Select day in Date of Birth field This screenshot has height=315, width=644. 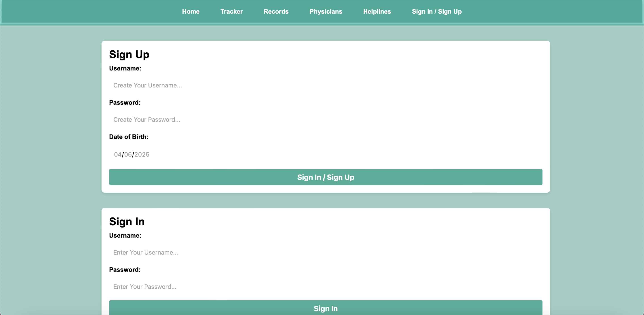tap(128, 154)
